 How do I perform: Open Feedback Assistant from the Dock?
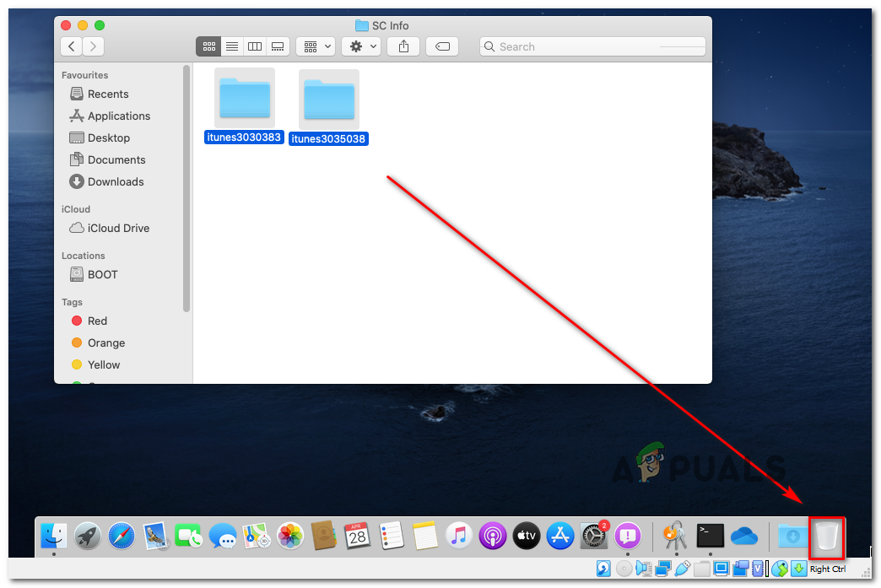point(628,536)
